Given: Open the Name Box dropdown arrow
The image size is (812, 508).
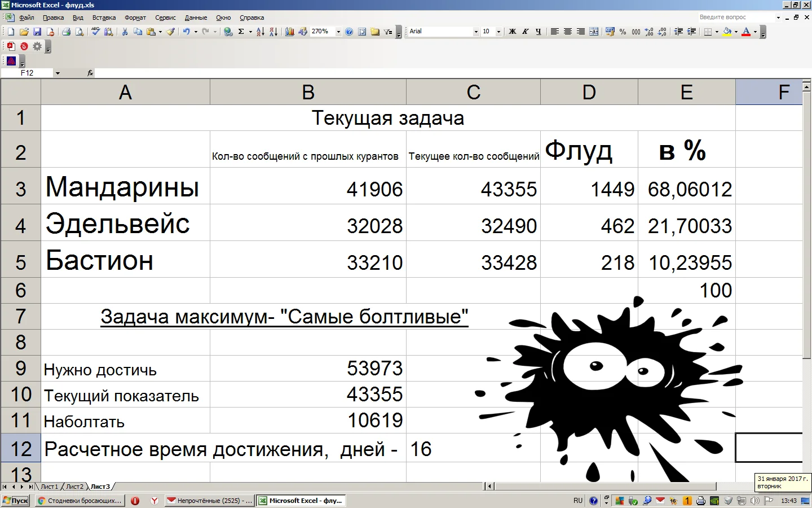Looking at the screenshot, I should tap(58, 73).
